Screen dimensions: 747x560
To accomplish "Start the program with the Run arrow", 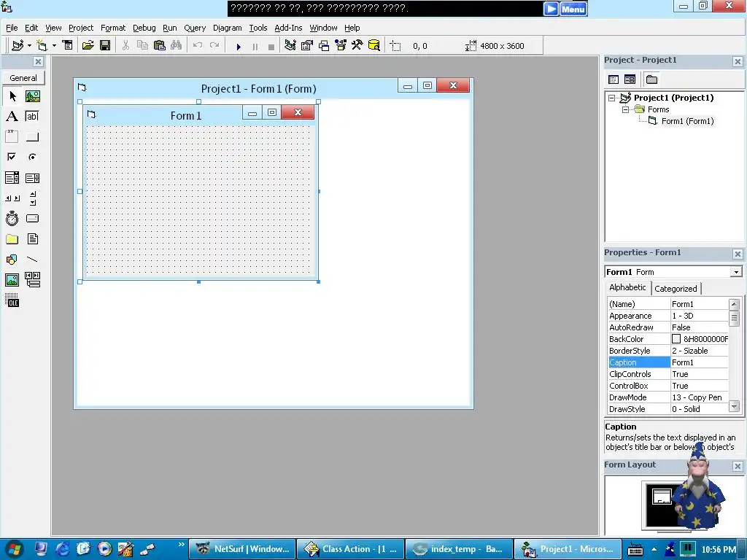I will point(239,46).
